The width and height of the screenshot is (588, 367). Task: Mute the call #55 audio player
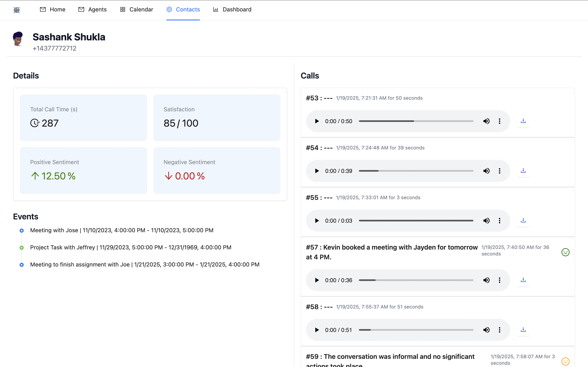coord(486,221)
